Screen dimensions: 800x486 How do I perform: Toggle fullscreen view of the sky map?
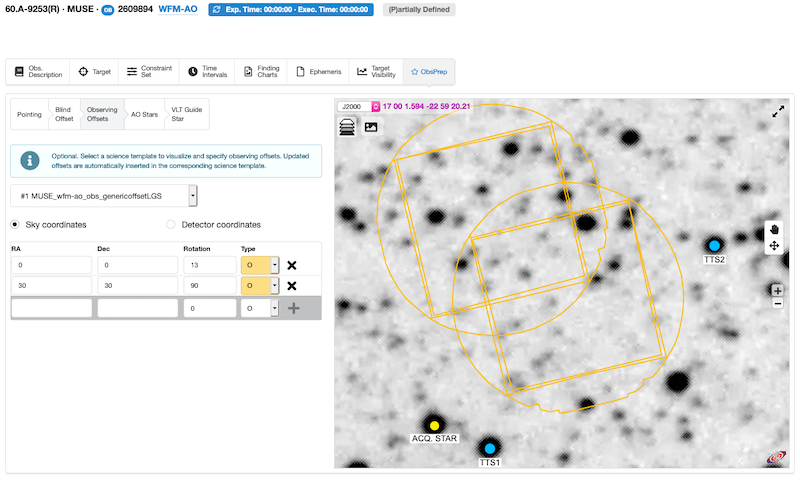[778, 113]
